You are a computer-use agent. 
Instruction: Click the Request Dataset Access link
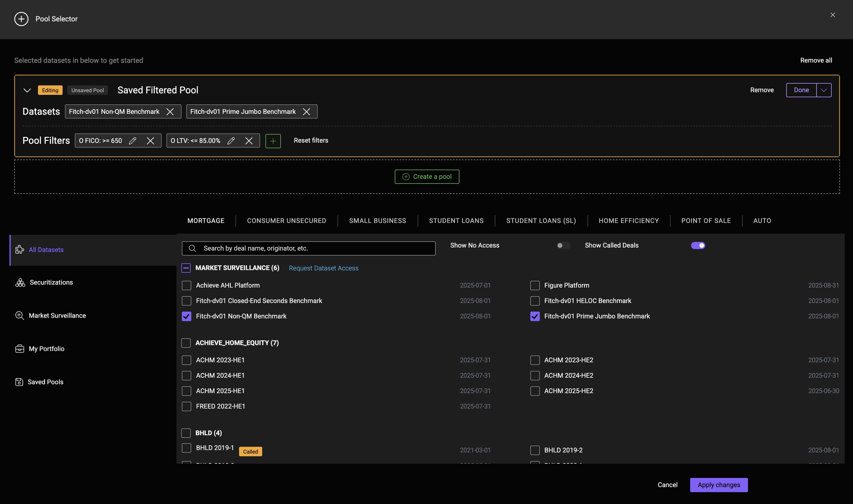click(x=323, y=268)
